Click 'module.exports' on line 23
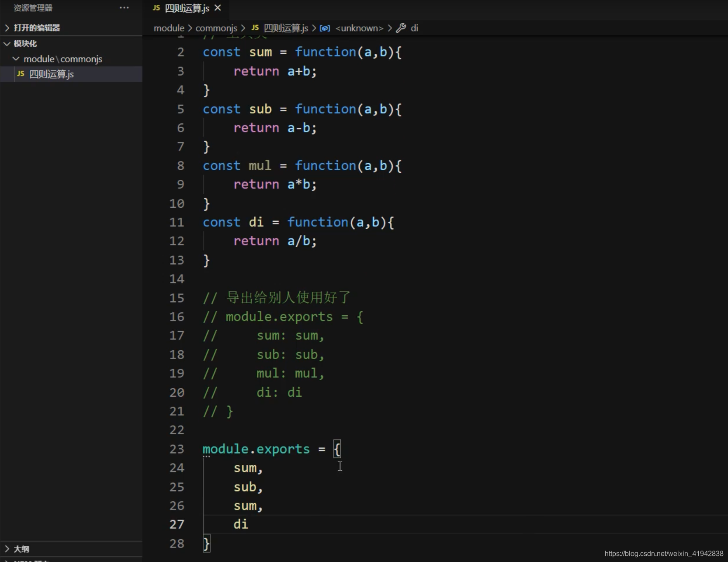 tap(256, 449)
